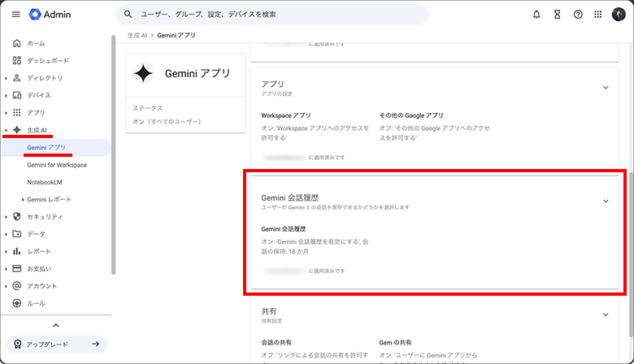This screenshot has height=364, width=634.
Task: Click '会話の保持: 18 か月' value text
Action: (x=315, y=246)
